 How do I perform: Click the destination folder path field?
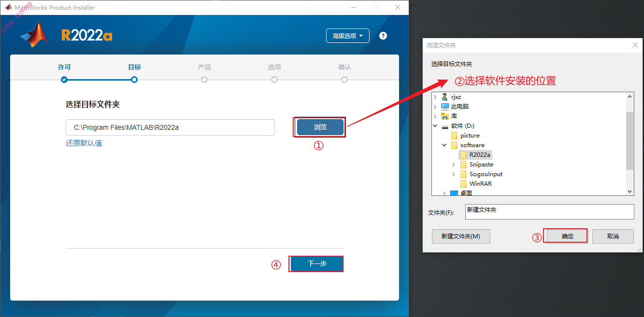tap(170, 127)
